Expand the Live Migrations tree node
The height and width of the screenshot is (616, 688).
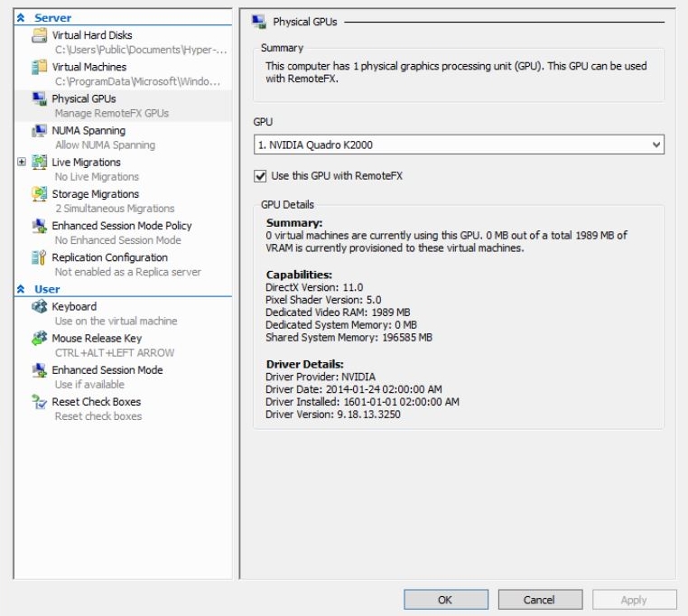(x=21, y=162)
